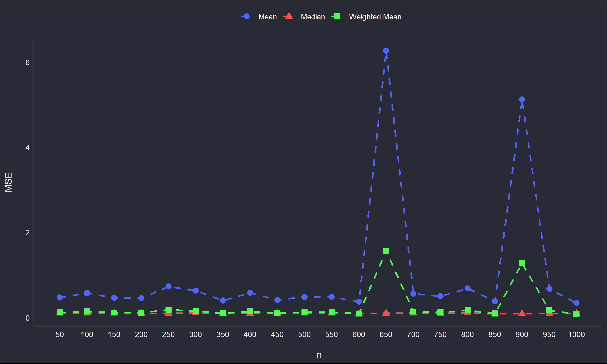The height and width of the screenshot is (364, 607).
Task: Click x-axis tick label '450'
Action: tap(277, 334)
